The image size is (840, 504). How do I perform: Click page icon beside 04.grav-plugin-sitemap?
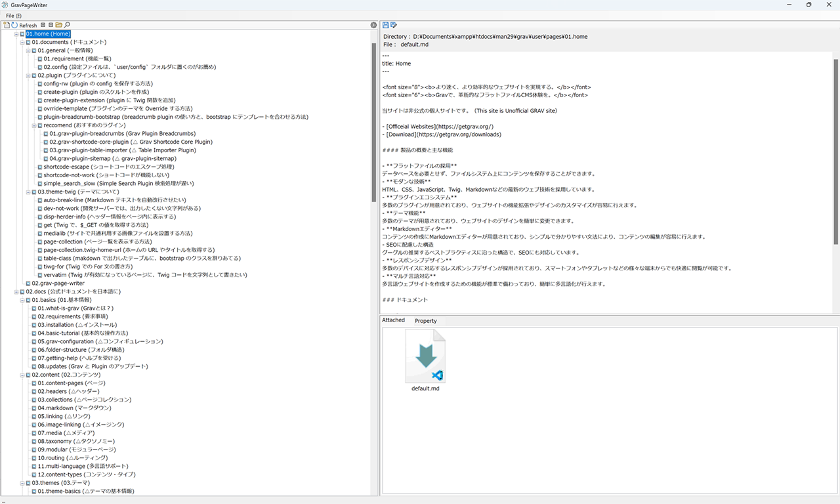coord(46,158)
